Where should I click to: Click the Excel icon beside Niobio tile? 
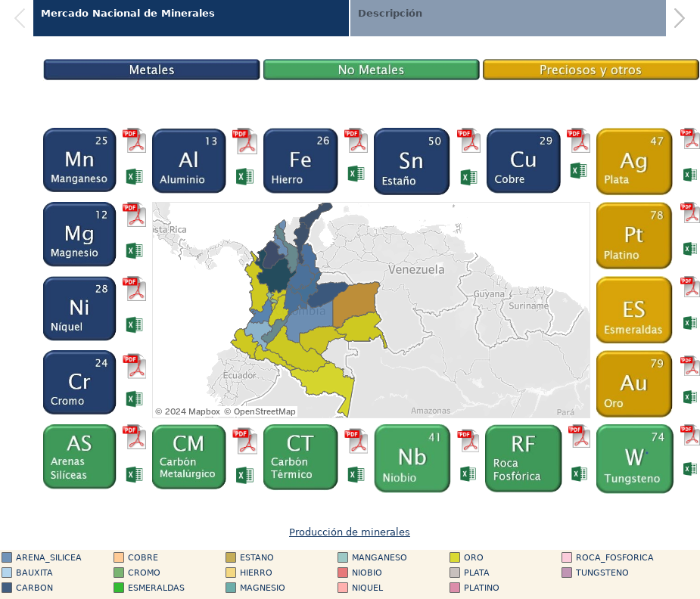click(x=468, y=473)
